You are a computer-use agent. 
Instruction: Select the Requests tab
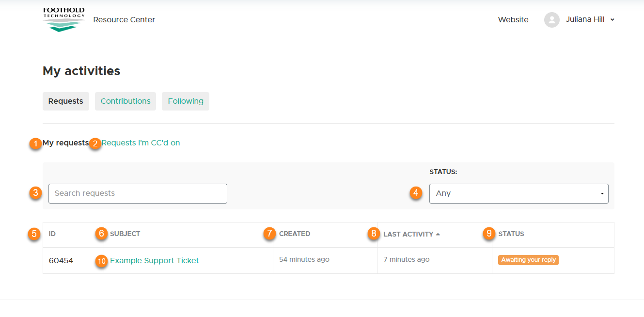[66, 101]
